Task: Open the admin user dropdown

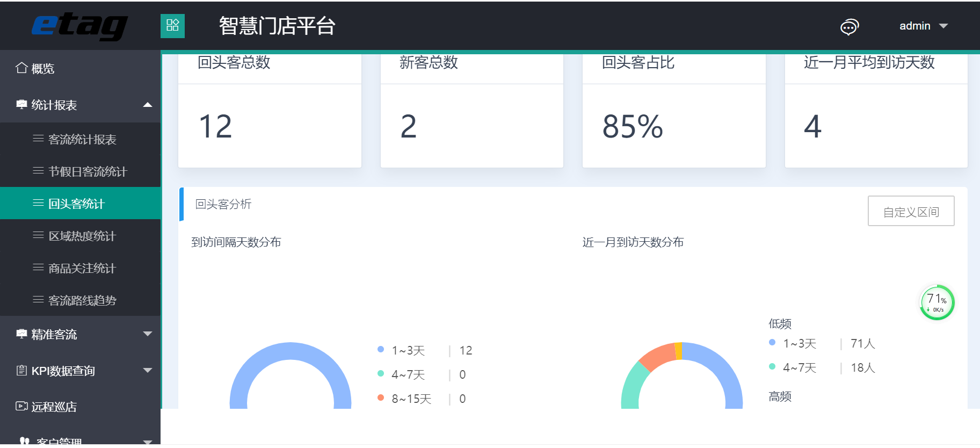Action: coord(924,26)
